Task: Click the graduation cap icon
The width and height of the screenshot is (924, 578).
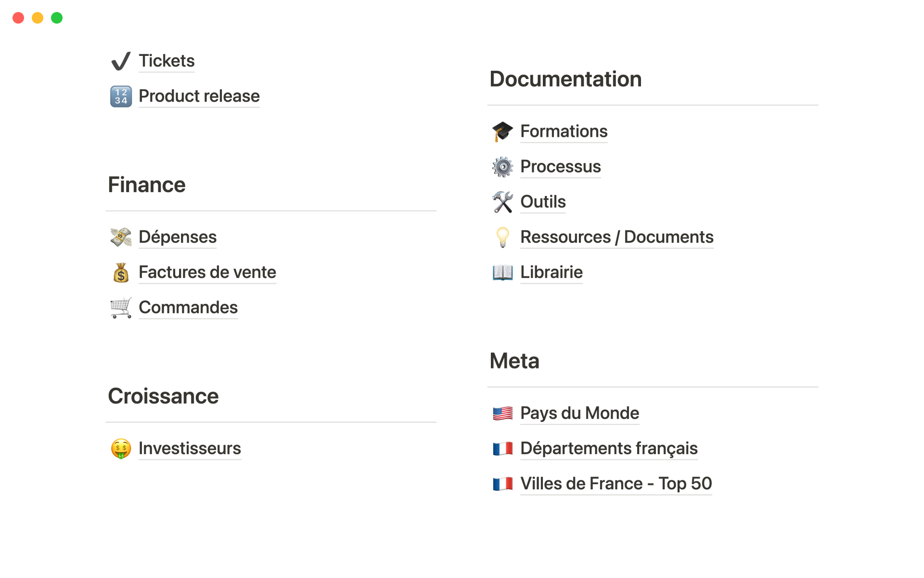Action: (502, 131)
